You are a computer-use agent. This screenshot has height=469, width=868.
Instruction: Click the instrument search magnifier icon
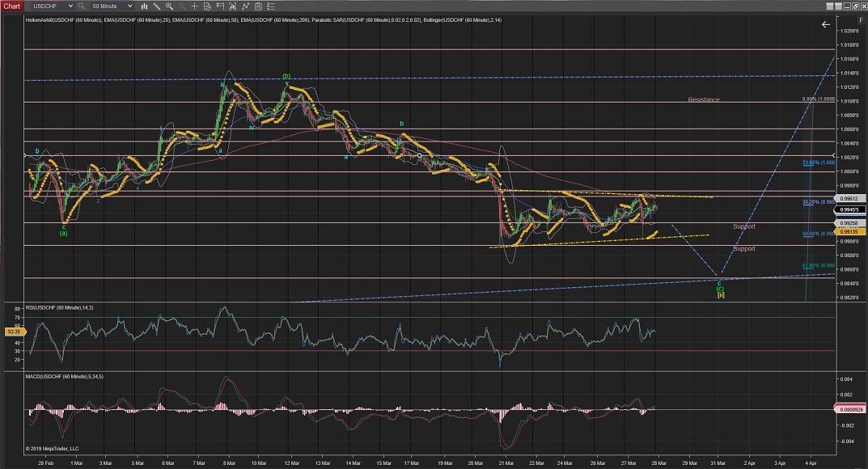[81, 6]
